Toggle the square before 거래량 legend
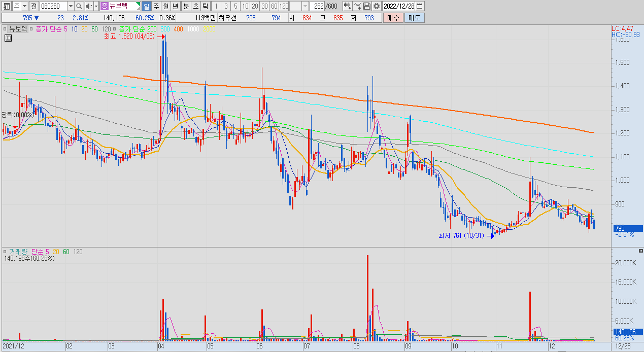The image size is (644, 352). coord(6,252)
